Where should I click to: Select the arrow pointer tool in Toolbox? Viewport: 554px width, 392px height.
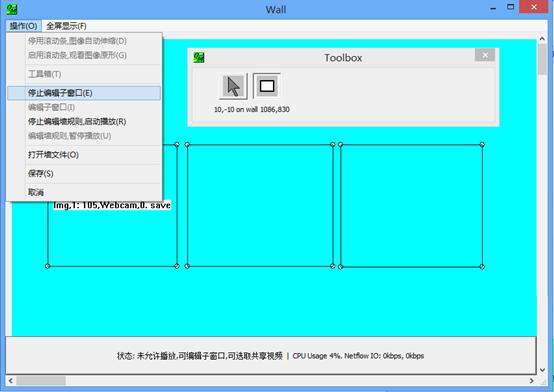tap(233, 86)
